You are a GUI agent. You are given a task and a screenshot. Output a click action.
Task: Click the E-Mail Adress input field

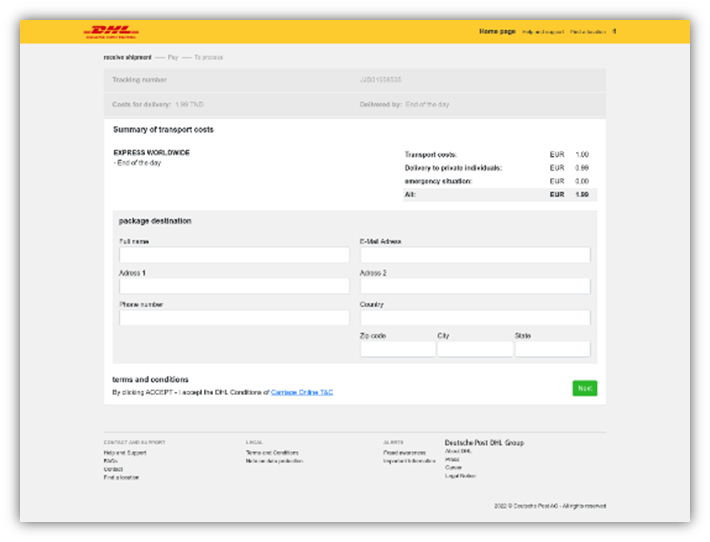[x=475, y=255]
